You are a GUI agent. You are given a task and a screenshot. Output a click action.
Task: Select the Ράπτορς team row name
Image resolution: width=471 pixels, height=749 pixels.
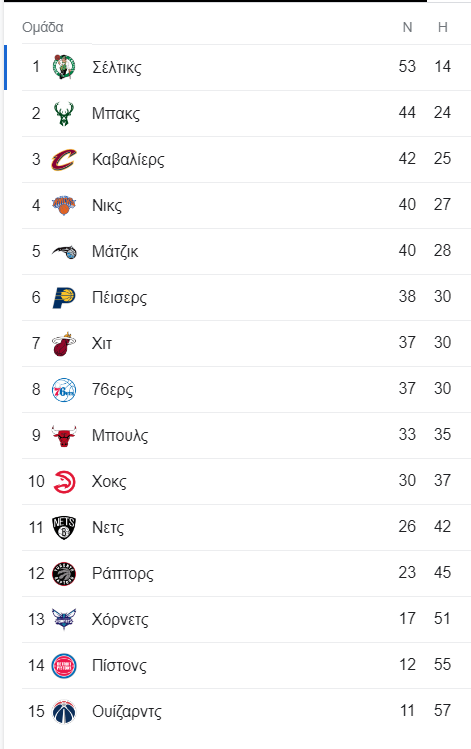pyautogui.click(x=123, y=573)
